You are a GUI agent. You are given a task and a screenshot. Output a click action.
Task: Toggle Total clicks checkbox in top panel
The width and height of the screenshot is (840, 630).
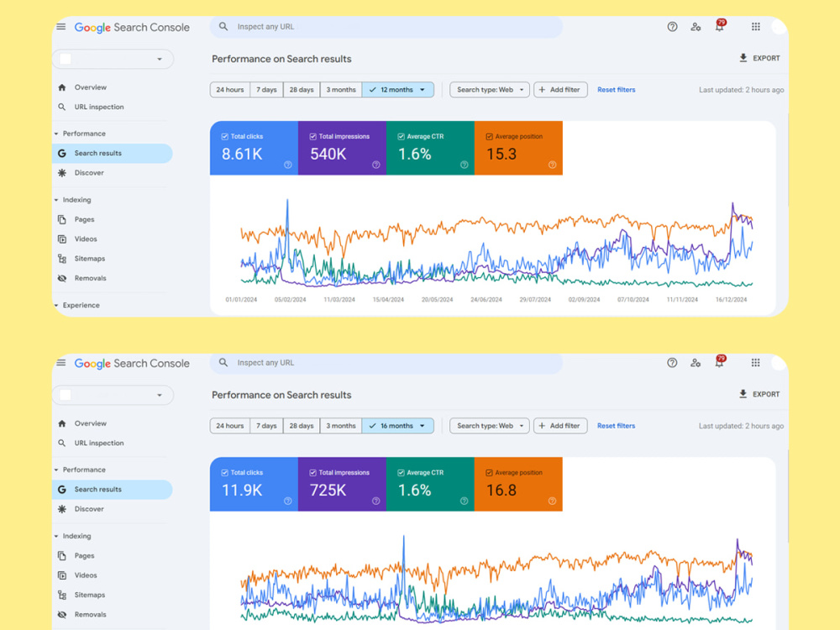click(224, 137)
